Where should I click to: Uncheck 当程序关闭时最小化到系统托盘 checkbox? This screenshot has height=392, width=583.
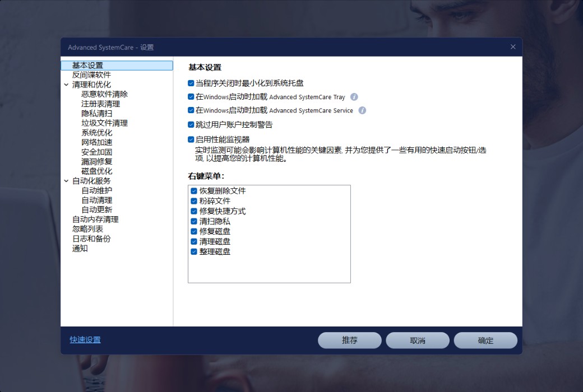click(x=191, y=83)
